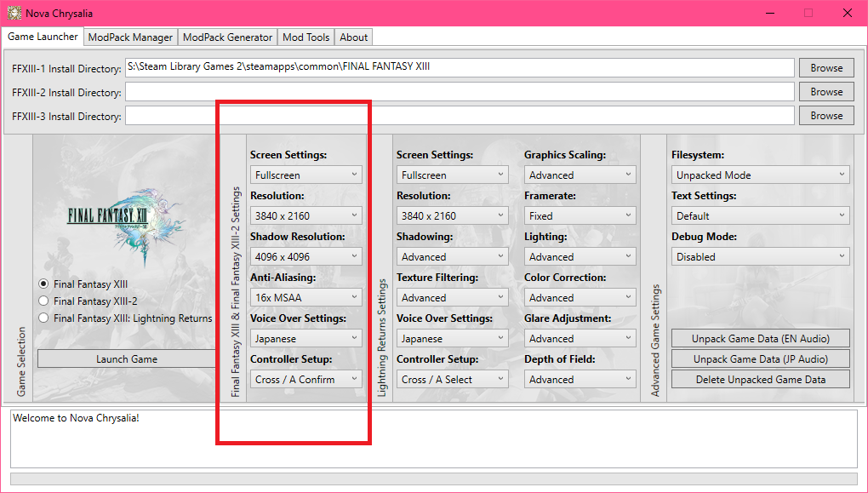Select the Final Fantasy XIII-2 radio button

click(43, 301)
